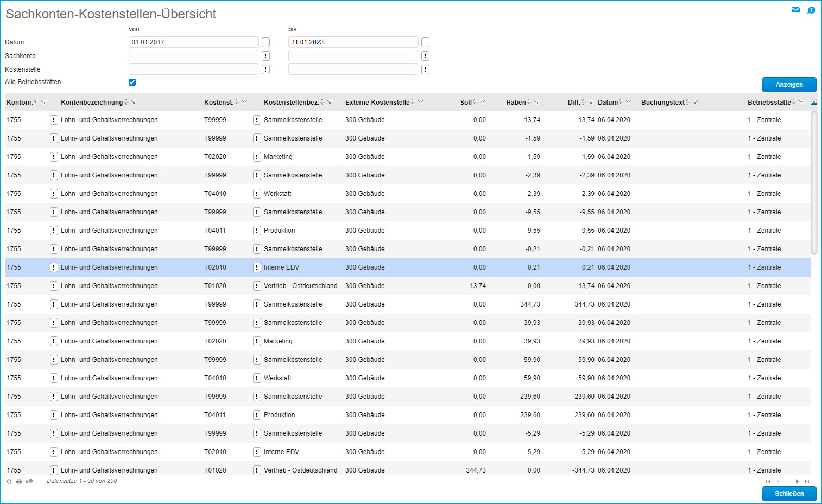Click the Anzeigen button
This screenshot has height=504, width=822.
coord(789,85)
